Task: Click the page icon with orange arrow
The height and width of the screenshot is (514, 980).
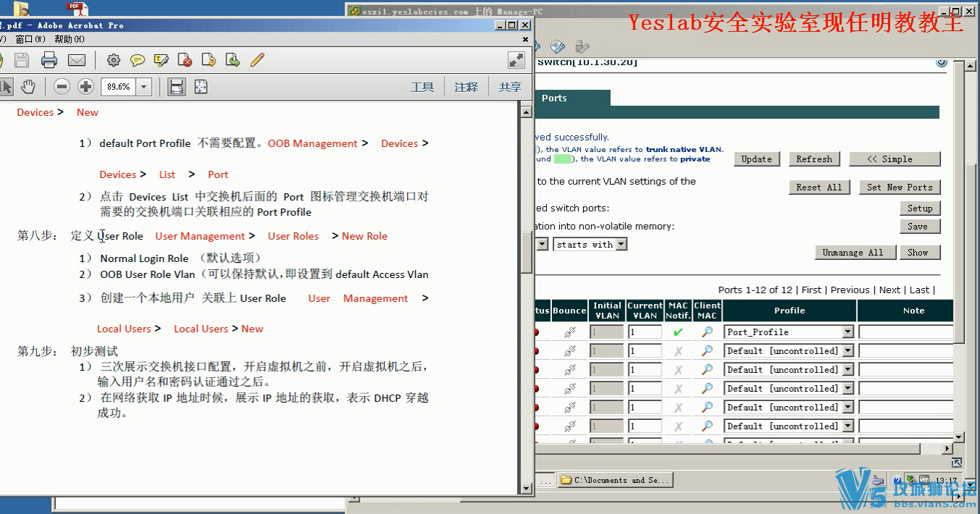Action: (209, 60)
